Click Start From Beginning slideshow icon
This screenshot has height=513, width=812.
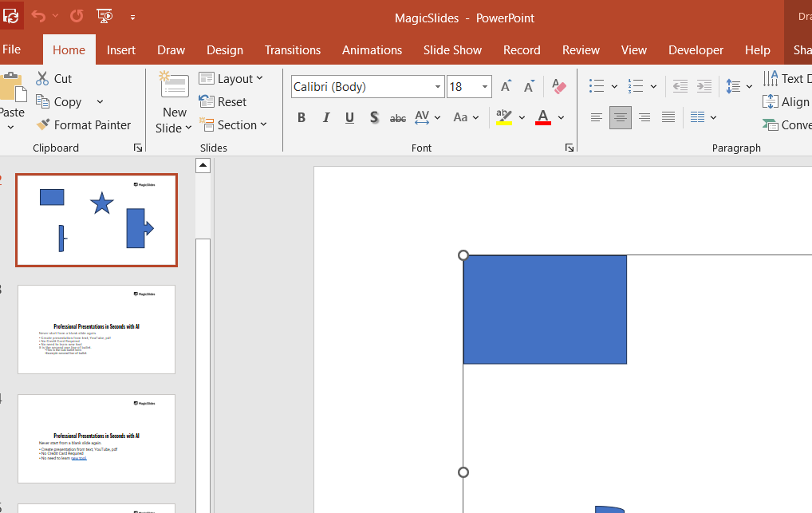104,16
